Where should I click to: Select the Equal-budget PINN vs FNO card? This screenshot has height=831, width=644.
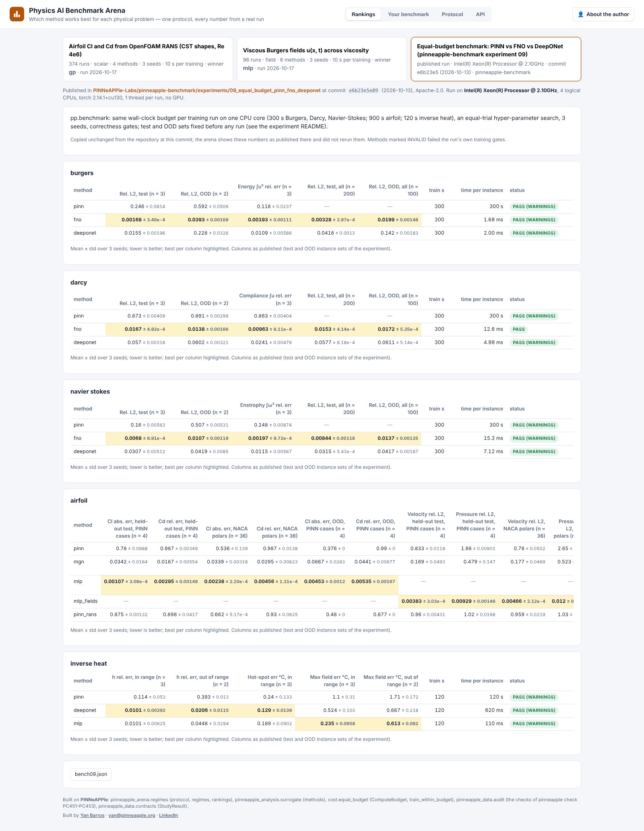coord(496,59)
